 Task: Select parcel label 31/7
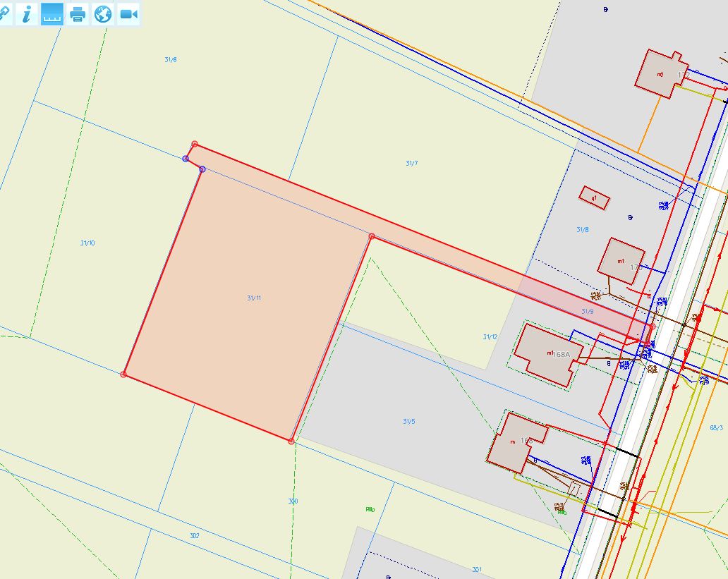point(411,163)
